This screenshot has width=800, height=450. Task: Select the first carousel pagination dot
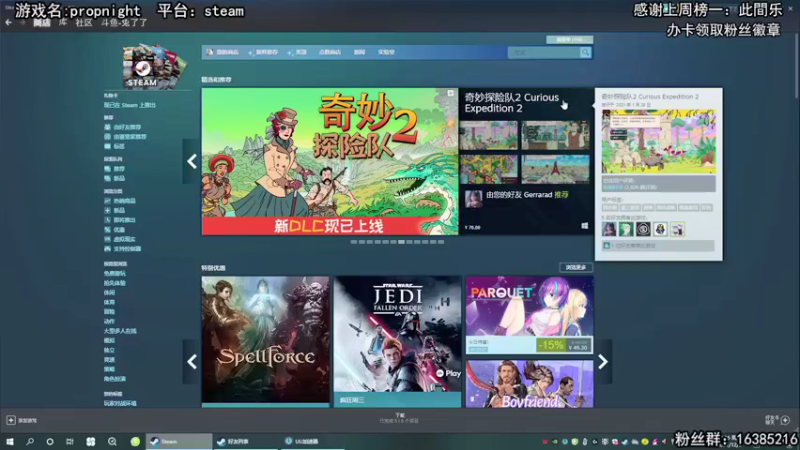point(354,242)
